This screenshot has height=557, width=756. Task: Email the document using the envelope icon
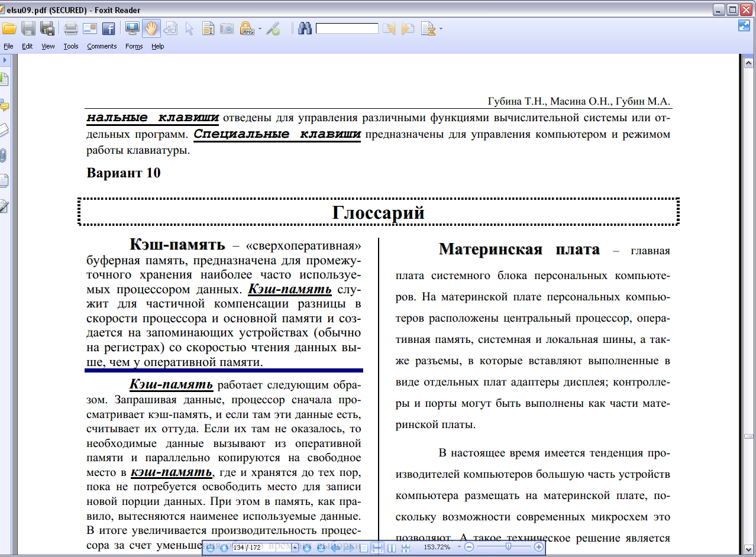tap(89, 28)
